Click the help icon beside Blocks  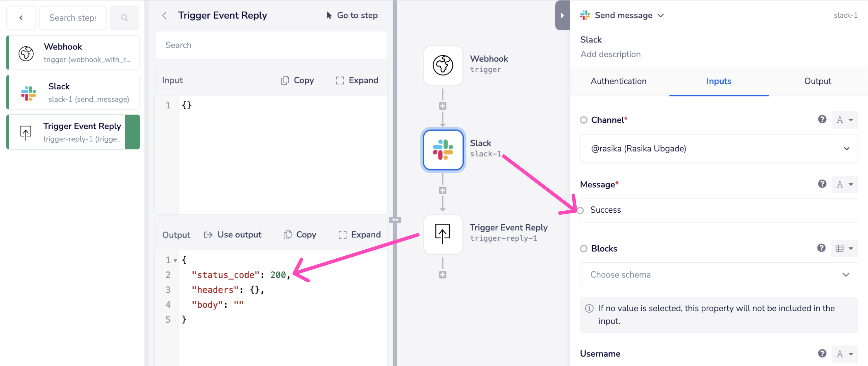tap(821, 248)
